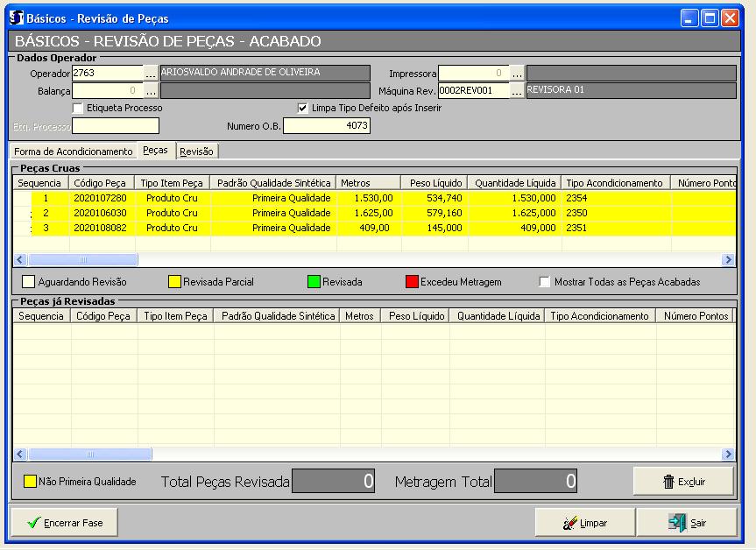This screenshot has height=550, width=756.
Task: Click the Numero O.B. input field
Action: pyautogui.click(x=326, y=126)
